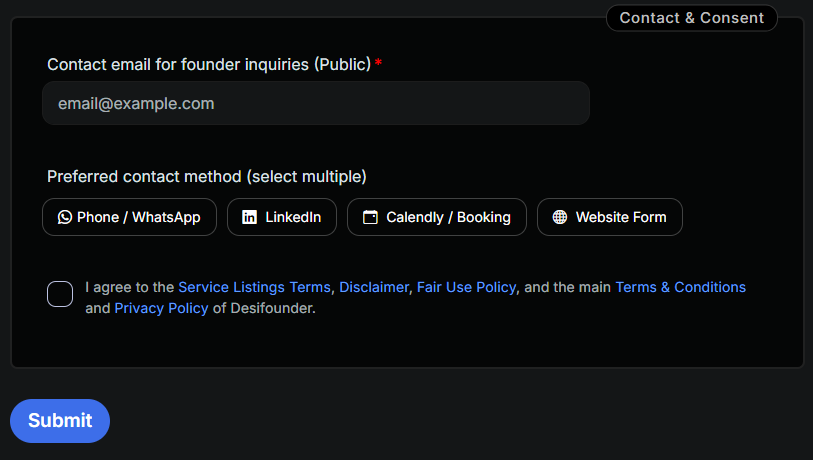This screenshot has height=460, width=813.
Task: Click the "Contact email for founder inquiries" label
Action: click(209, 64)
